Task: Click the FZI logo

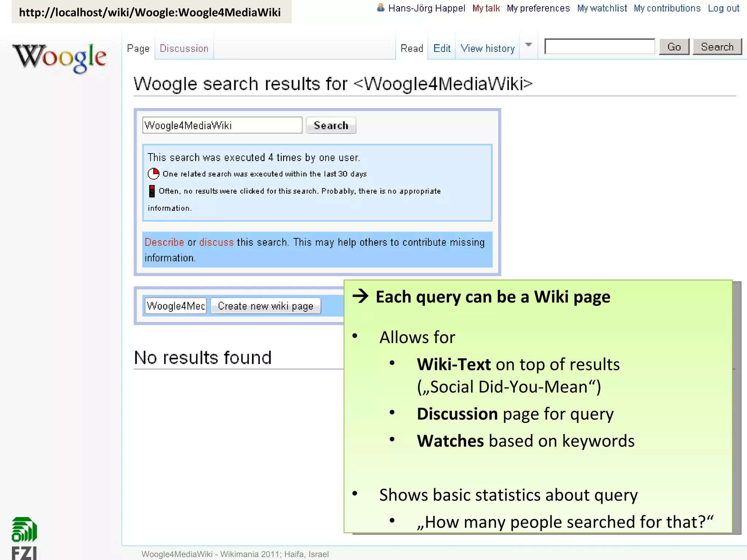Action: [24, 538]
